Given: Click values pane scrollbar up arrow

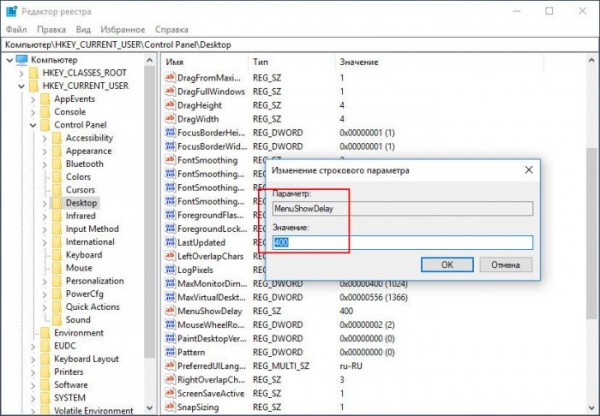Looking at the screenshot, I should click(x=592, y=60).
